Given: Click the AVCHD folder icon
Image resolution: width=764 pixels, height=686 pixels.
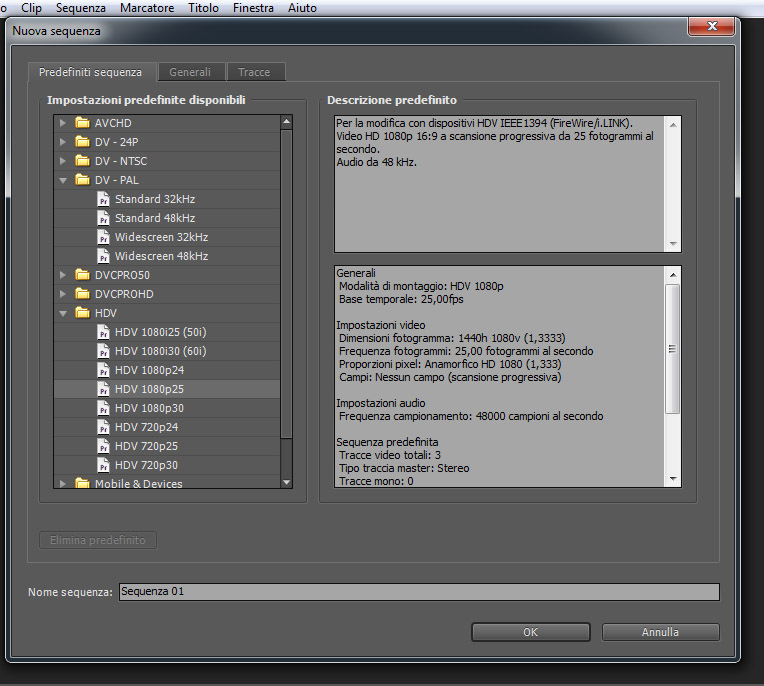Looking at the screenshot, I should tap(82, 122).
